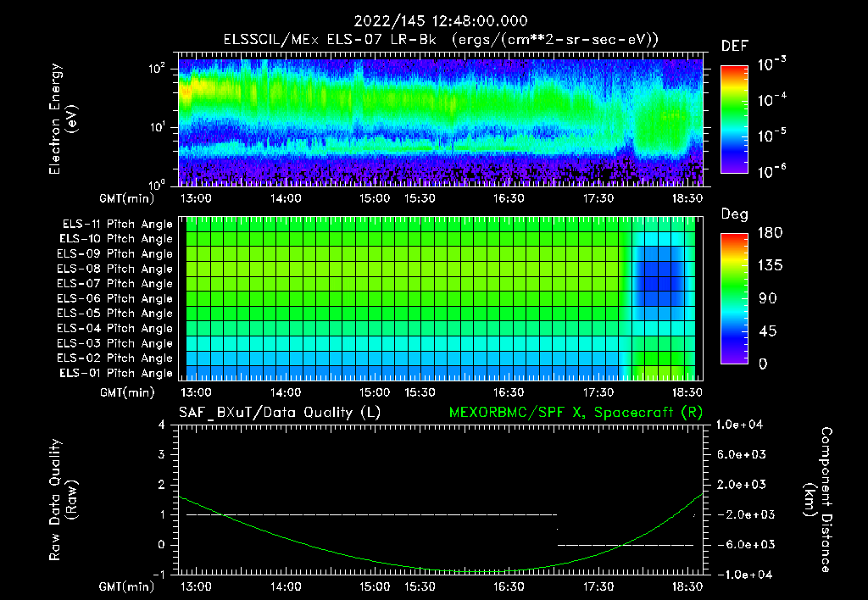868x600 pixels.
Task: Click the 10^-5 label on DEF scale
Action: click(771, 135)
